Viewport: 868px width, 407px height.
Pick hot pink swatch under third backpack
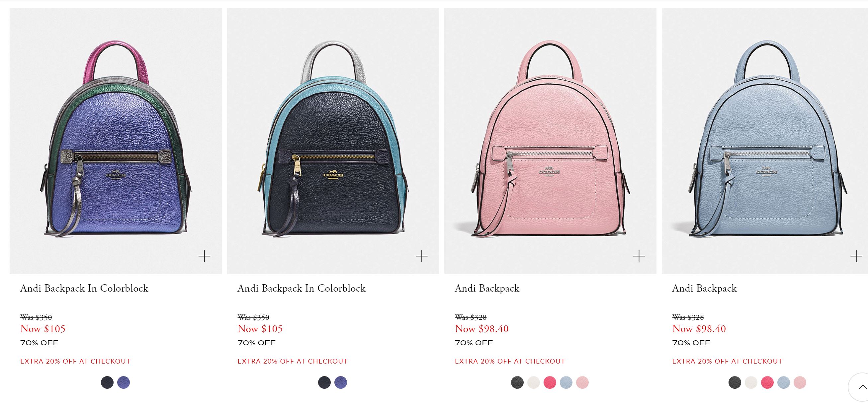click(550, 382)
